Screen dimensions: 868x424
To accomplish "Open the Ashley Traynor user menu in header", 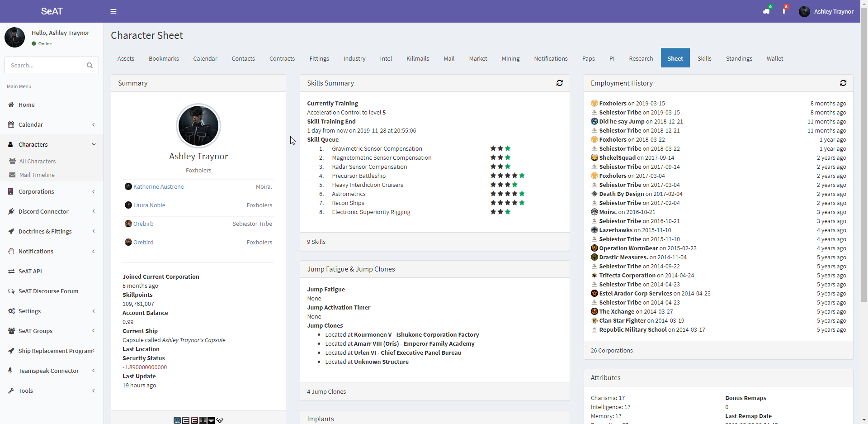I will [826, 11].
